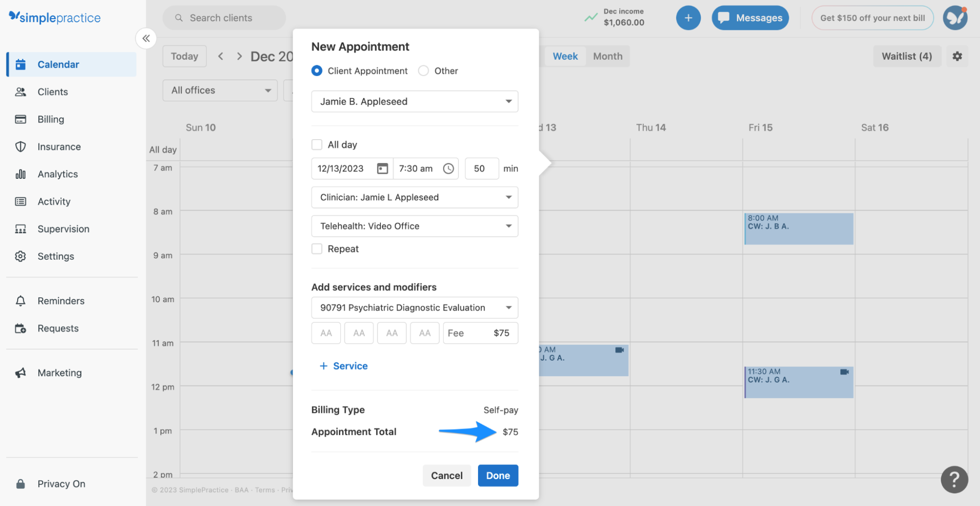Click the Requests calendar icon
The height and width of the screenshot is (506, 980).
tap(21, 328)
